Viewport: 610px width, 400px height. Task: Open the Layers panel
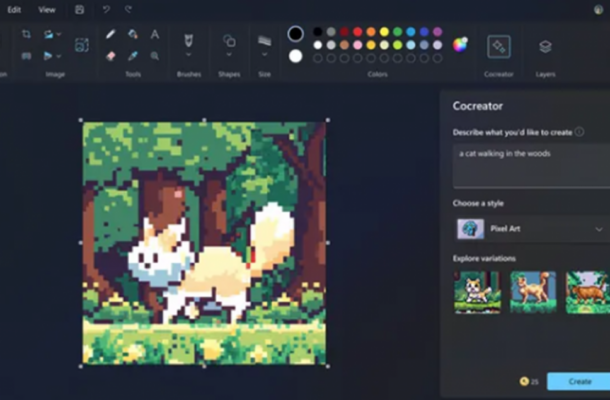pos(545,47)
